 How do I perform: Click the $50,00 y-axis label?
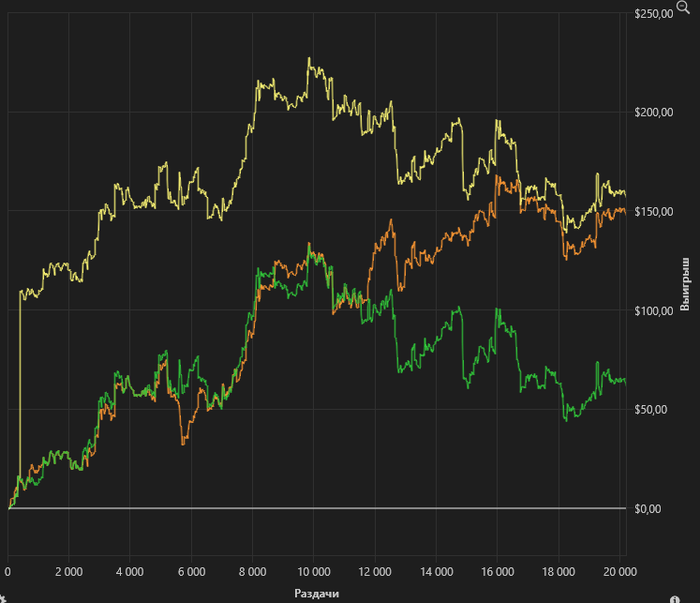650,409
